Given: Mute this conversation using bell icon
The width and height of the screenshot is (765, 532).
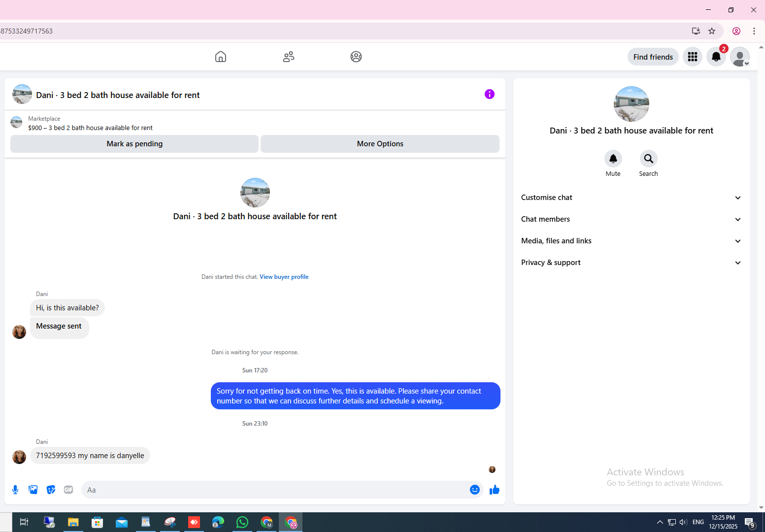Looking at the screenshot, I should click(613, 159).
